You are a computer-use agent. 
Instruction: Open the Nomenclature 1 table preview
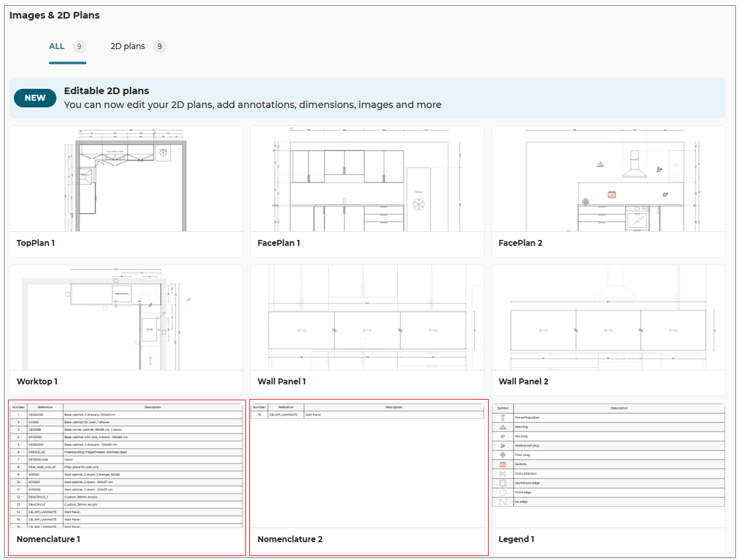point(126,464)
